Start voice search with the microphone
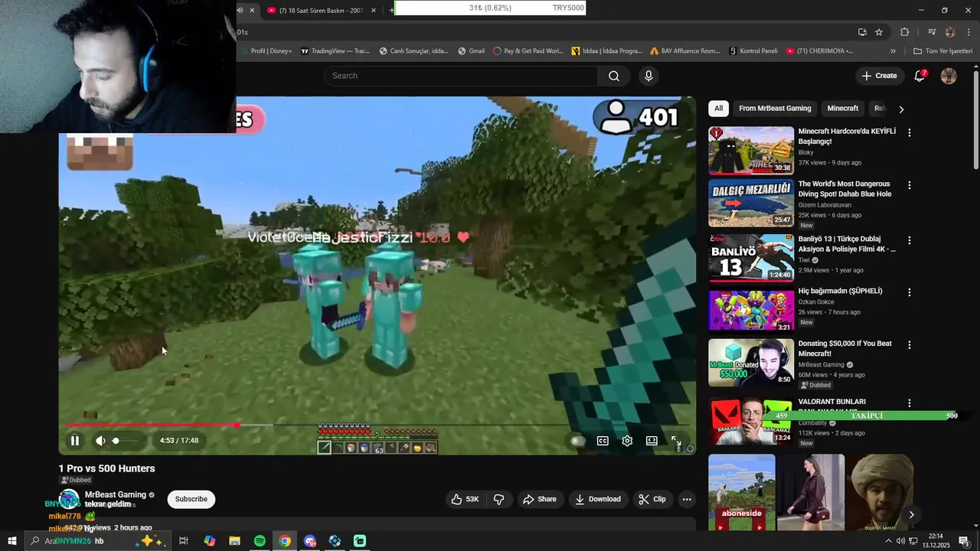Viewport: 980px width, 551px height. click(x=648, y=76)
